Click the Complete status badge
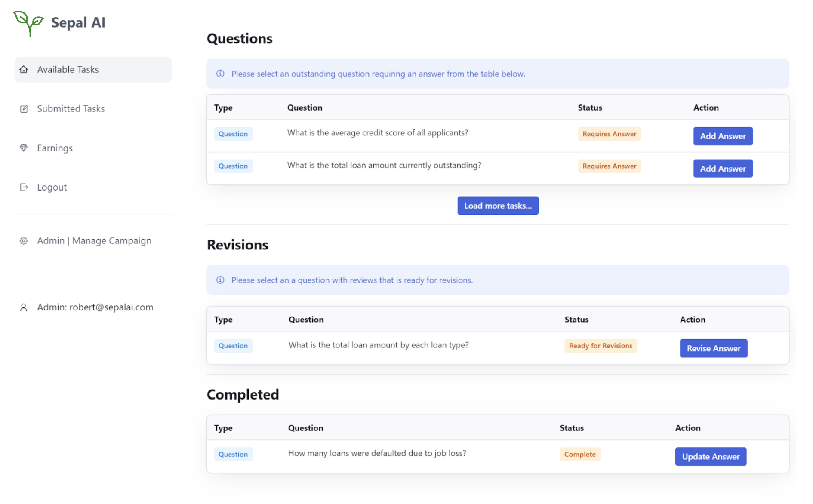This screenshot has width=813, height=504. coord(580,455)
